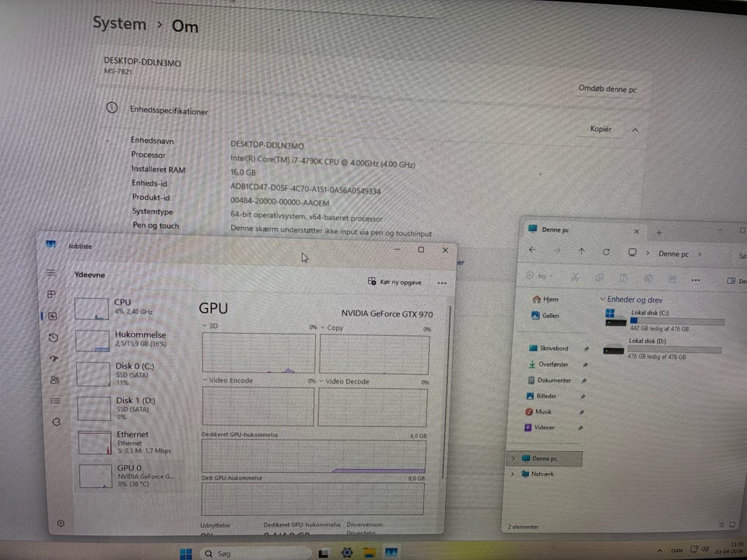Open Galleri in Explorer navigation pane
Screen dimensions: 747x560
(545, 315)
